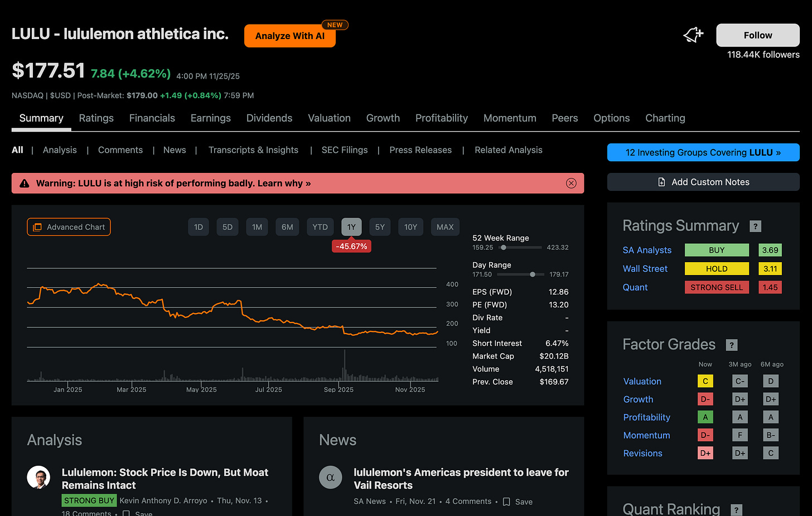Click Kevin Anthony D. Arroyo author avatar
Image resolution: width=812 pixels, height=516 pixels.
click(x=38, y=477)
